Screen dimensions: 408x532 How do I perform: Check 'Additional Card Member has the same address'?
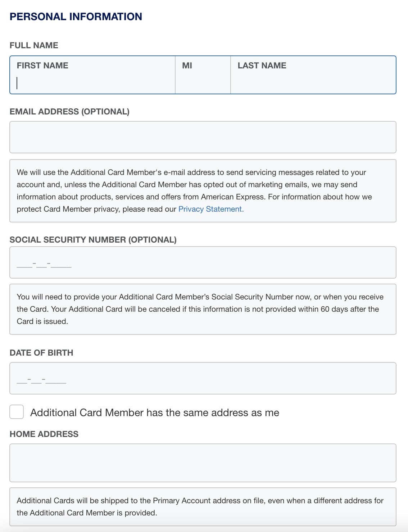click(x=17, y=412)
